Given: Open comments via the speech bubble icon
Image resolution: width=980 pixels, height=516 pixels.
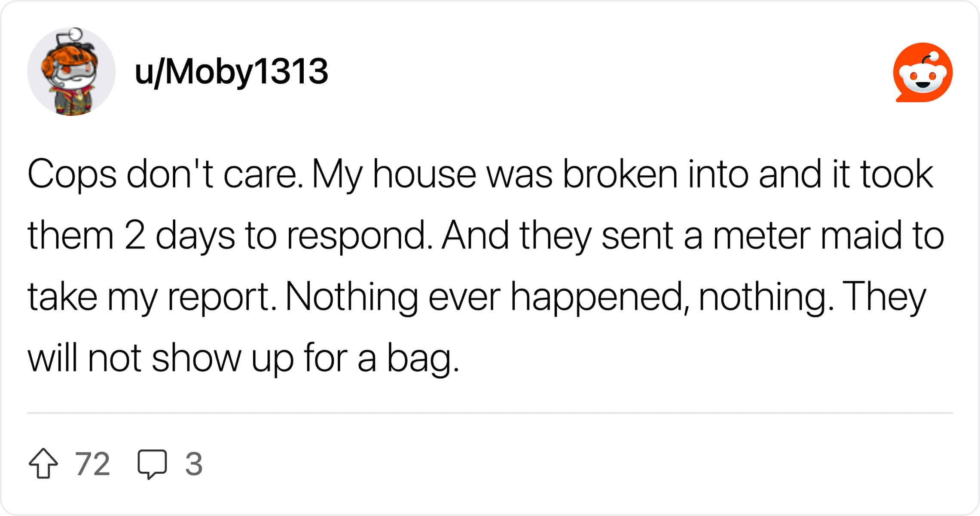Looking at the screenshot, I should pyautogui.click(x=152, y=464).
